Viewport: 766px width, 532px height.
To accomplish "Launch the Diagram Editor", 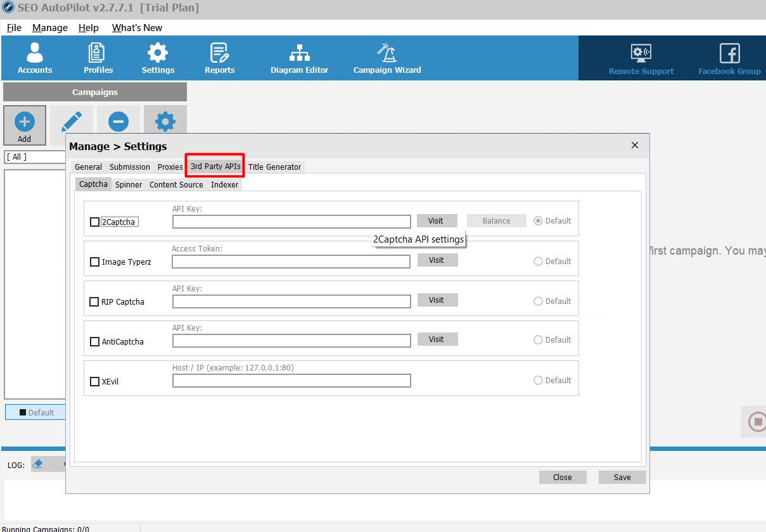I will coord(299,58).
